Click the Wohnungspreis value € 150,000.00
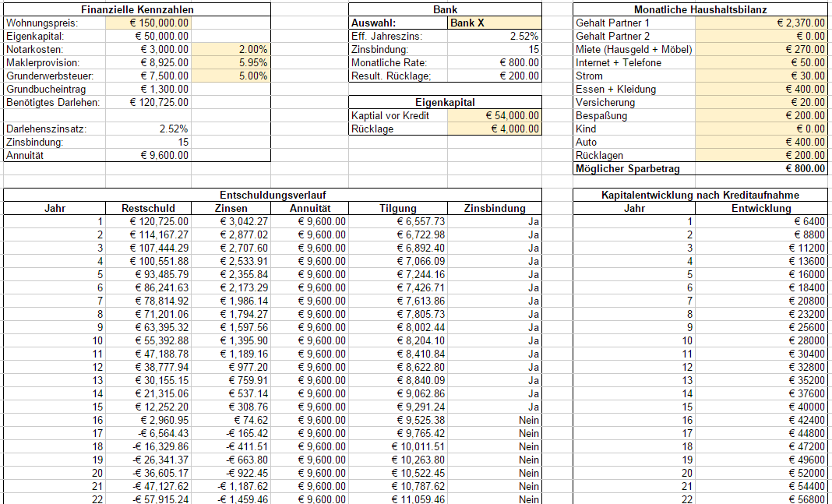This screenshot has width=832, height=504. 148,23
